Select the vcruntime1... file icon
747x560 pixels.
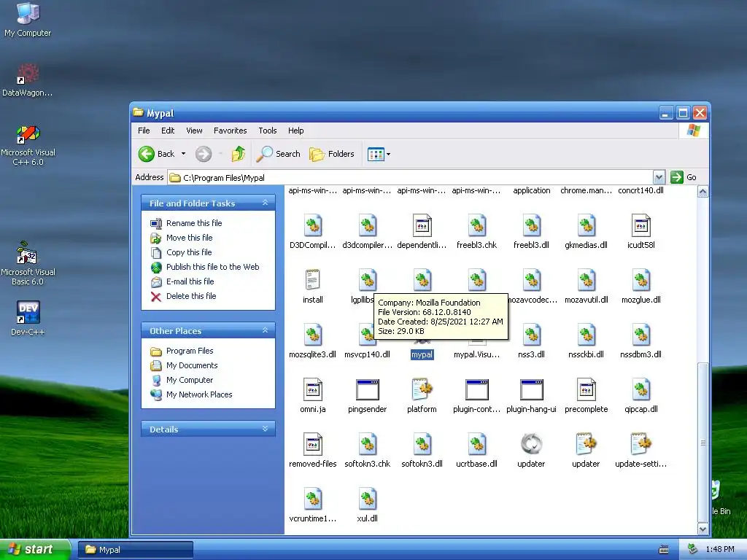(312, 499)
